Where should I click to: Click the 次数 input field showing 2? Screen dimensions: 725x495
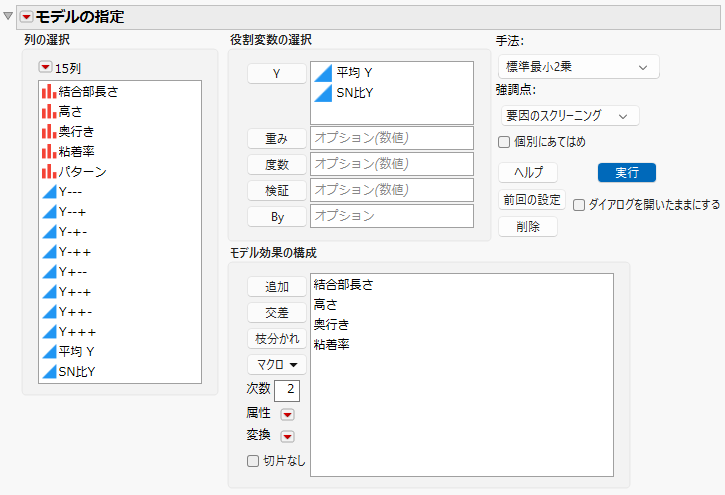pos(287,391)
